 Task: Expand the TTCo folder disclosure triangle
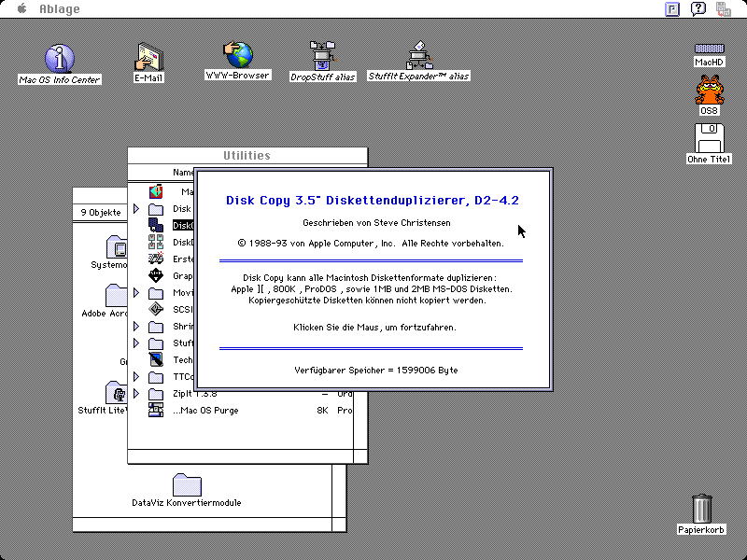(136, 377)
